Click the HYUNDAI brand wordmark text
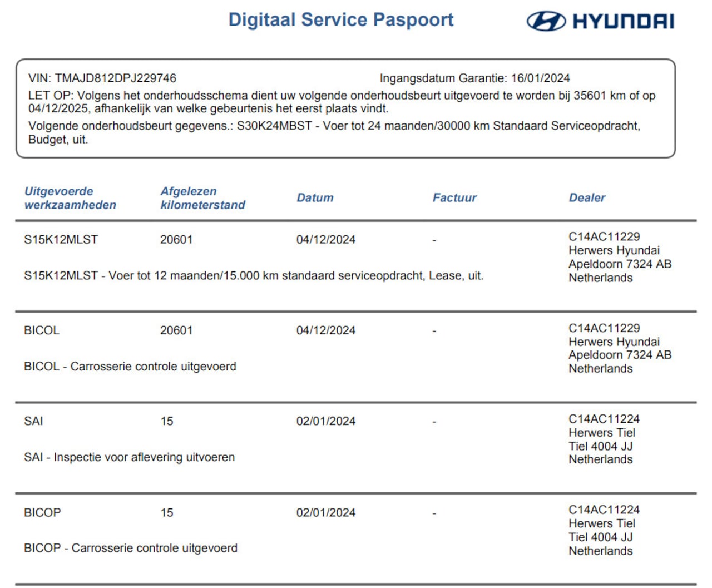The height and width of the screenshot is (588, 712). [x=623, y=22]
